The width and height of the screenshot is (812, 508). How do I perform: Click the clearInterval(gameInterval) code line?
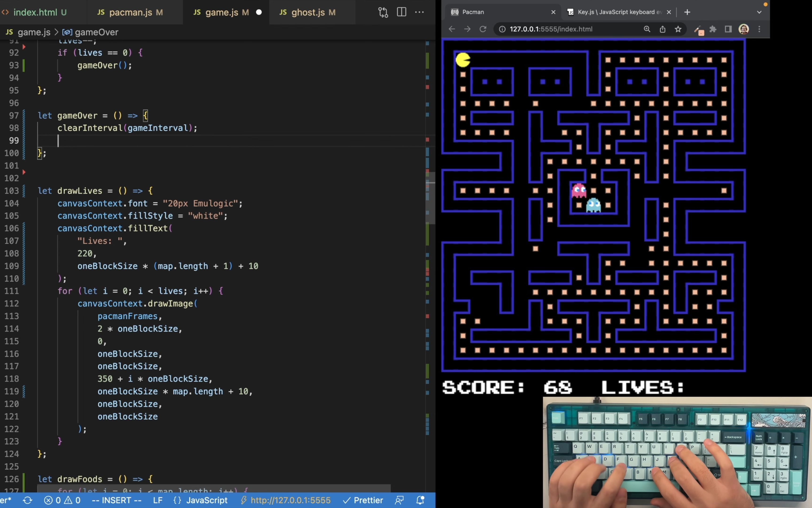pos(127,128)
